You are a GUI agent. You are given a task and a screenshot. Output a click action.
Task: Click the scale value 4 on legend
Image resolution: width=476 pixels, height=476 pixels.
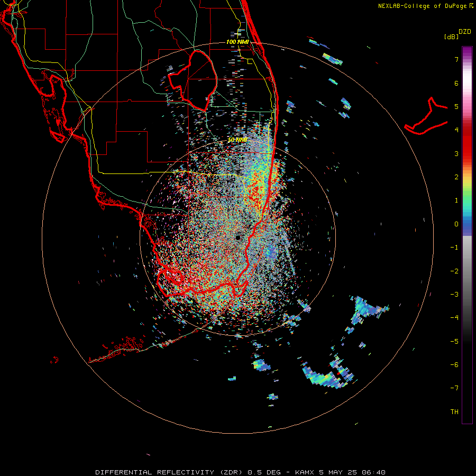click(x=456, y=130)
